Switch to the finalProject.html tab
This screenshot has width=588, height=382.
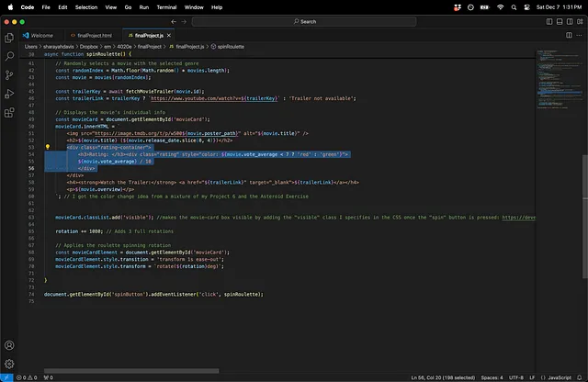(x=94, y=35)
